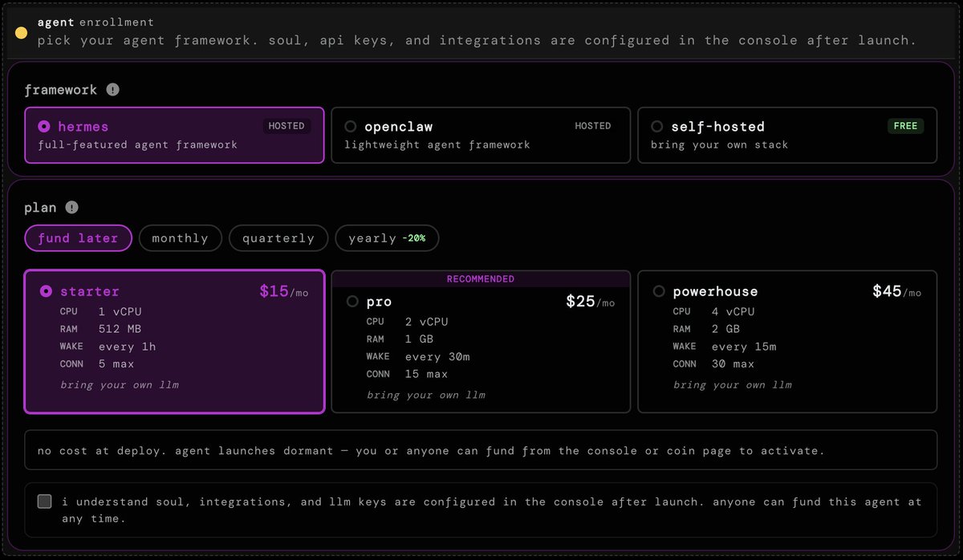Image resolution: width=963 pixels, height=560 pixels.
Task: Click "full-featured agent framework" description
Action: [137, 145]
